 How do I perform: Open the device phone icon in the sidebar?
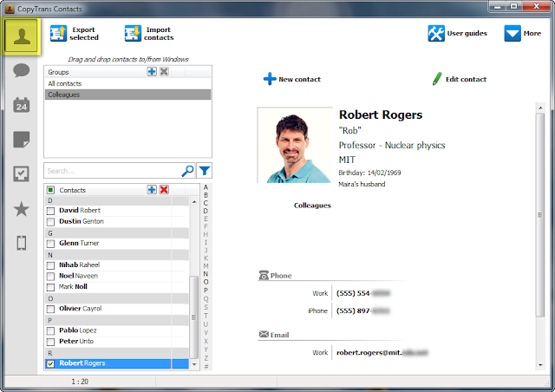21,244
